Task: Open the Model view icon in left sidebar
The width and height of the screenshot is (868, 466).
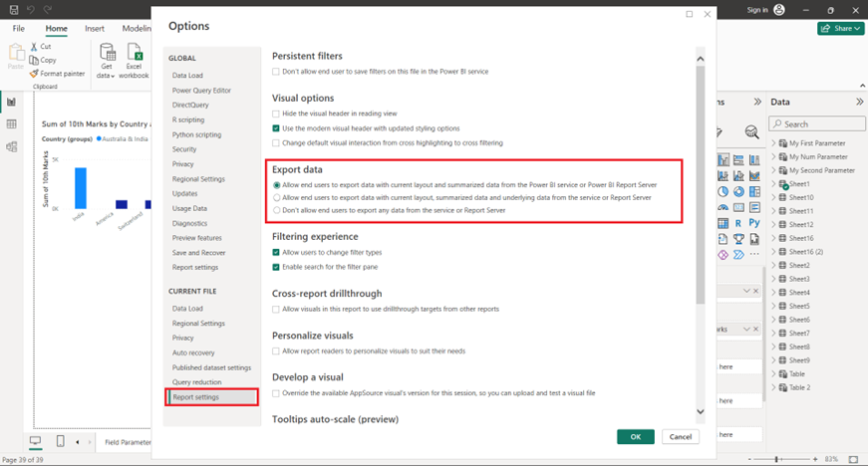Action: [x=12, y=147]
